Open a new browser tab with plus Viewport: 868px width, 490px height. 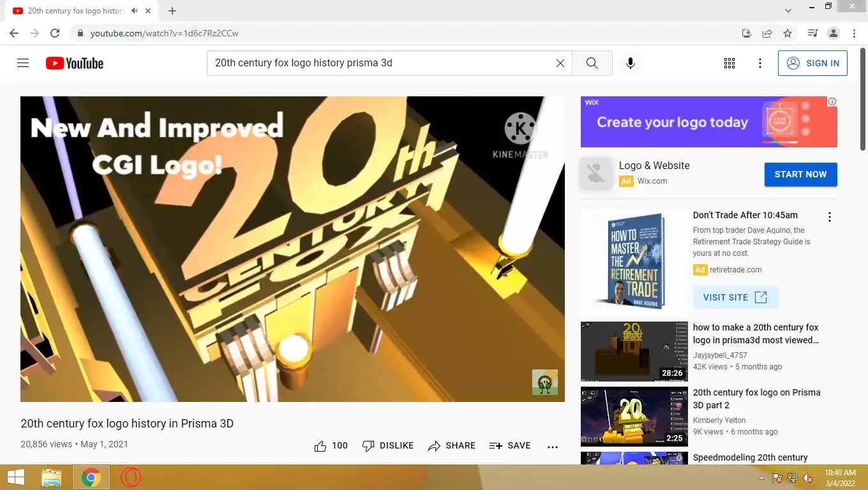(172, 11)
